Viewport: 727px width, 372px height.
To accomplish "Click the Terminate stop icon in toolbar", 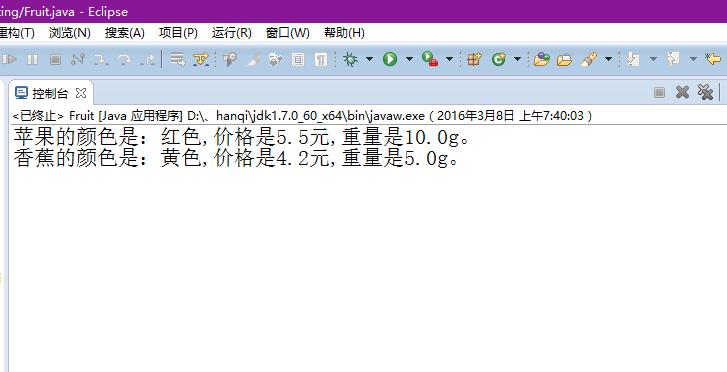I will tap(55, 59).
